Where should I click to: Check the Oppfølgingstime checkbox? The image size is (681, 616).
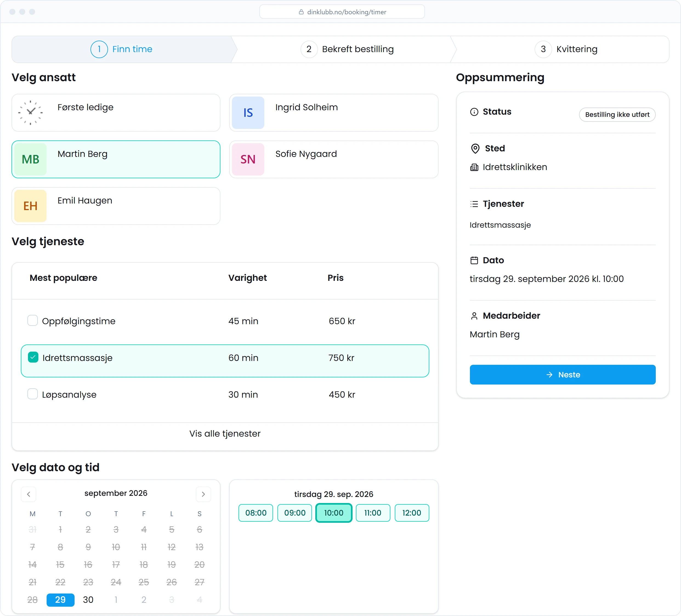coord(32,320)
